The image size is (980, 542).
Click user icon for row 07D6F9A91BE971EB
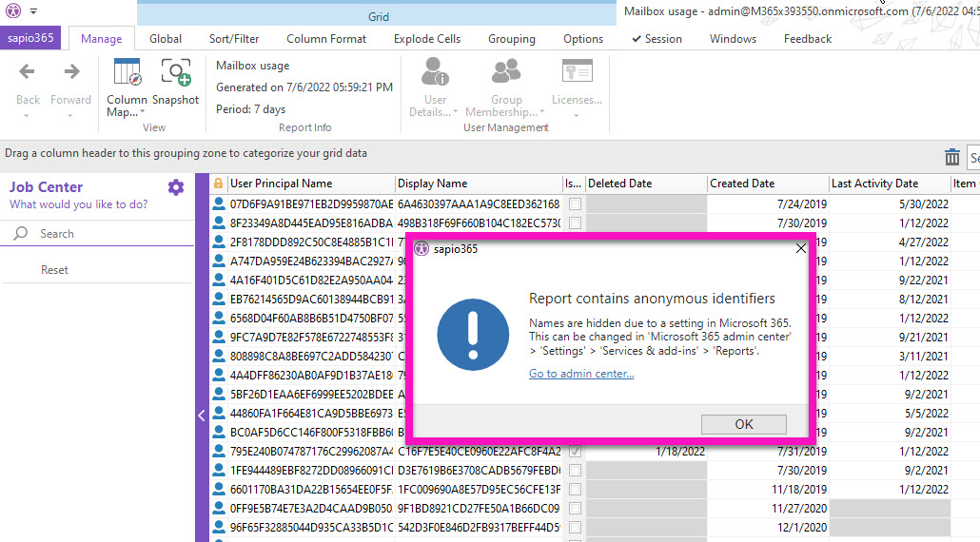tap(219, 203)
